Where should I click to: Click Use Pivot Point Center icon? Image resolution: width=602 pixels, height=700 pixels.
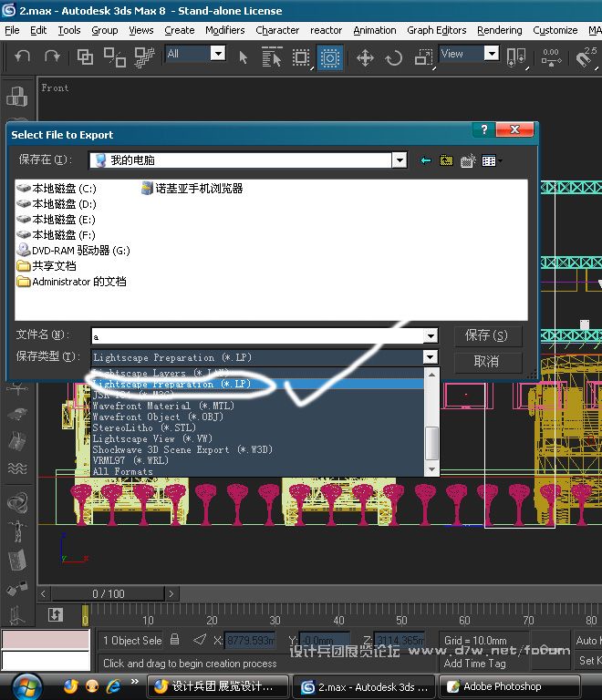point(516,57)
